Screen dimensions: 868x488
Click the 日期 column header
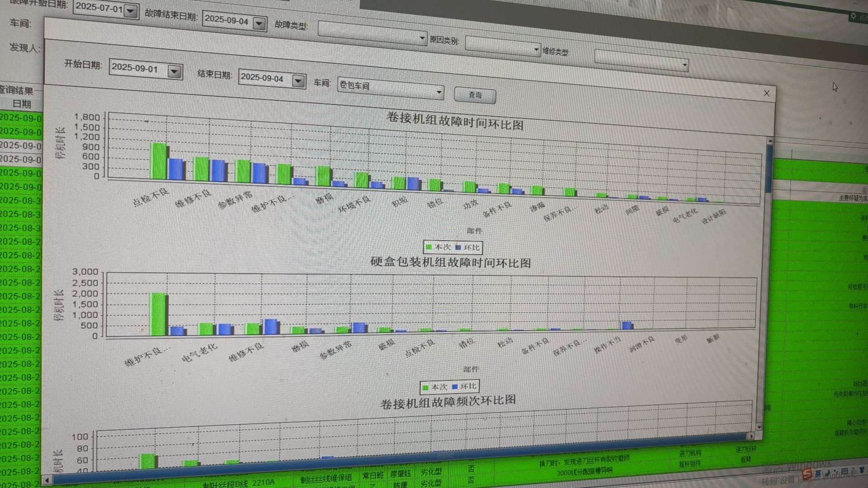(22, 104)
